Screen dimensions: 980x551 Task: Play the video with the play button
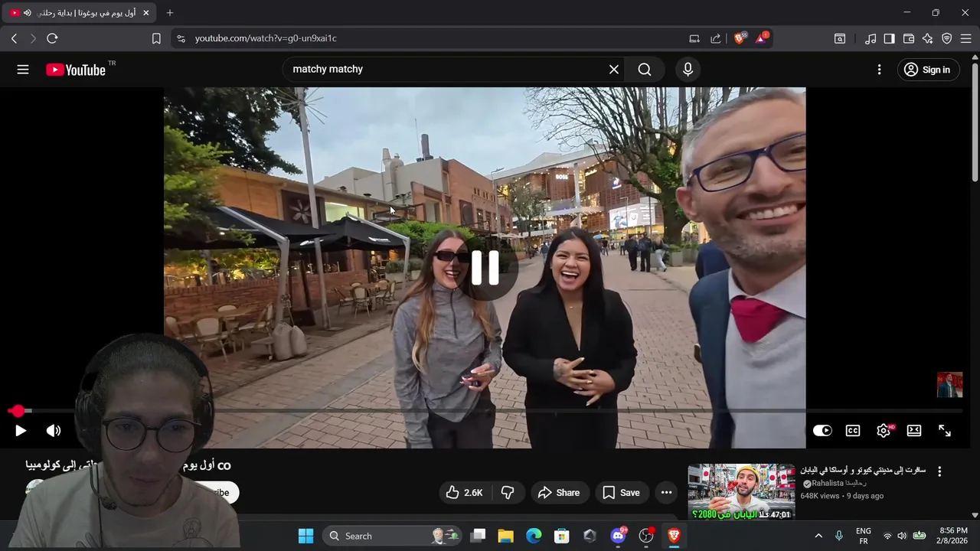tap(21, 431)
